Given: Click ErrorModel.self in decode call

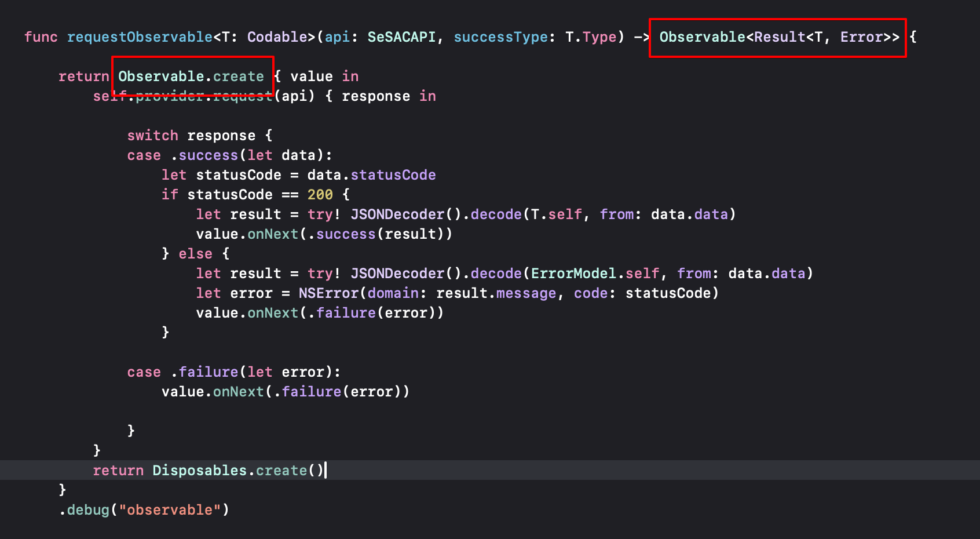Looking at the screenshot, I should (595, 274).
